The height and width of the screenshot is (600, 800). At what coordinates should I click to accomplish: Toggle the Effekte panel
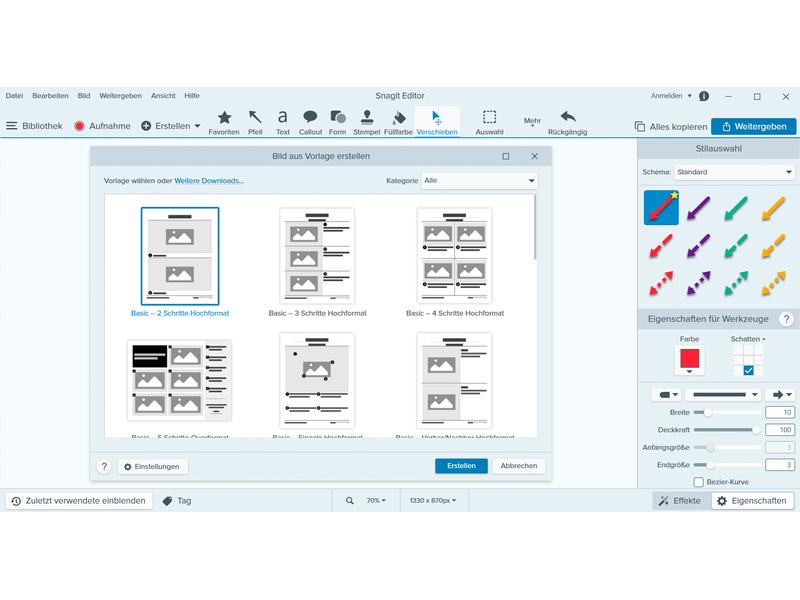click(x=680, y=501)
